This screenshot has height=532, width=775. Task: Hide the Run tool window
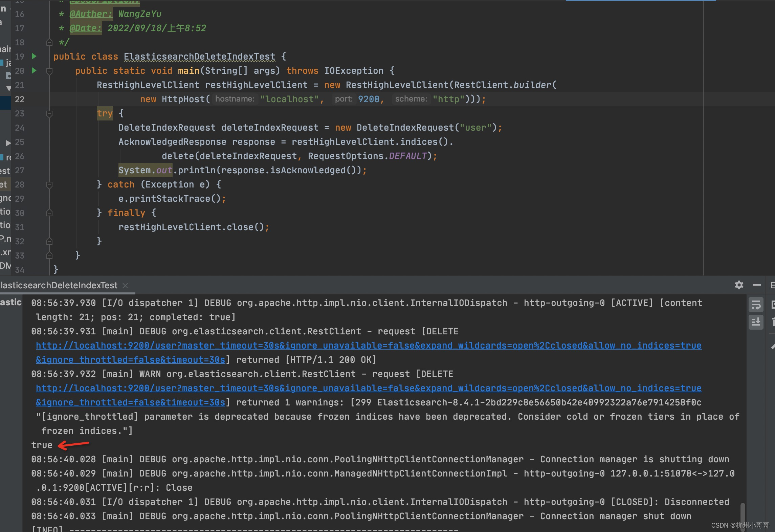point(756,285)
